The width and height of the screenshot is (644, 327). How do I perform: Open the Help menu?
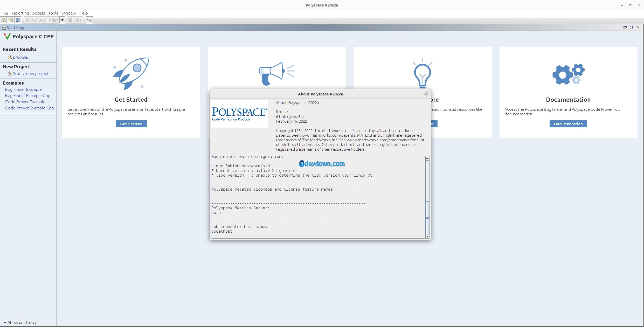pos(84,13)
